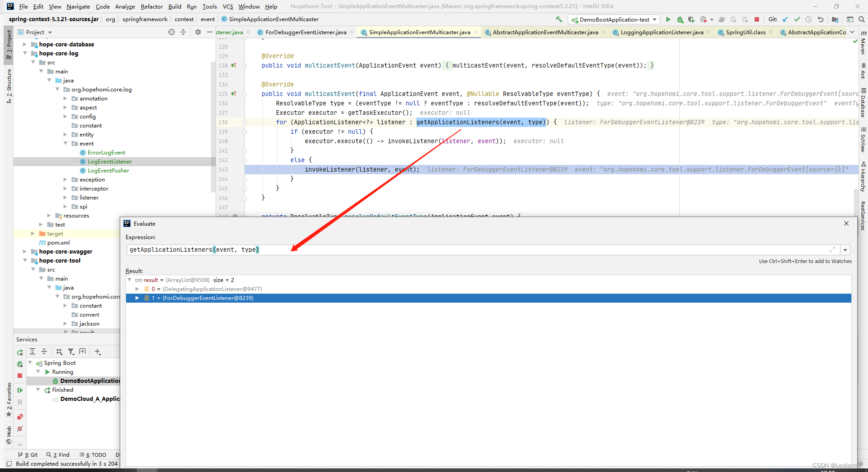
Task: Stop service with red square in Services
Action: 20,376
